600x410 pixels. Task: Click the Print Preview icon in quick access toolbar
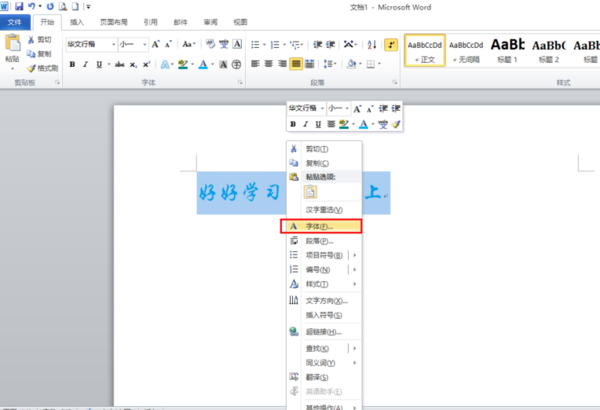[63, 6]
